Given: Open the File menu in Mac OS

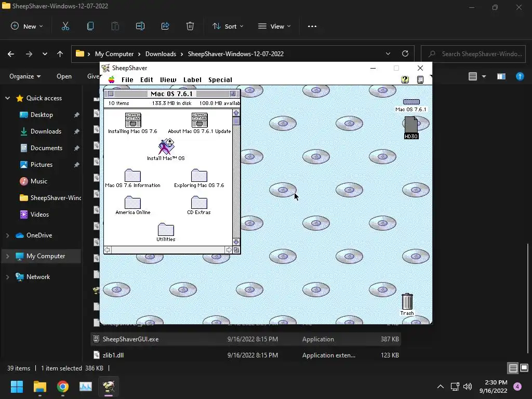Looking at the screenshot, I should [x=127, y=79].
